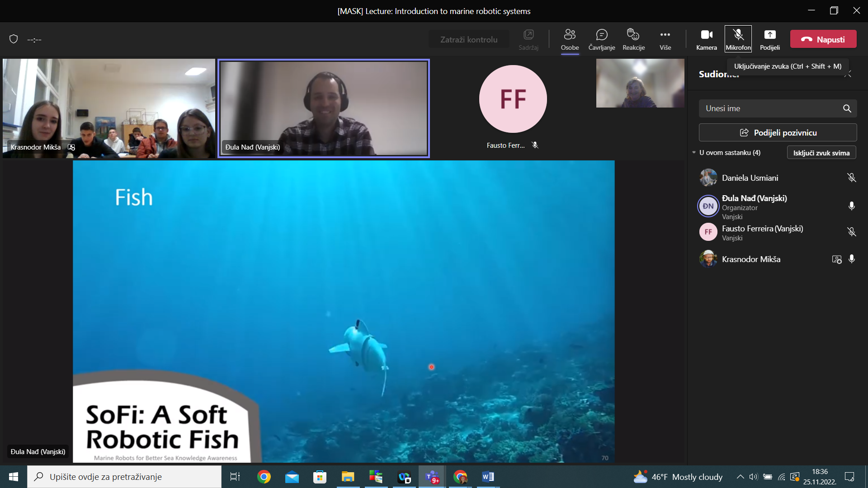The width and height of the screenshot is (868, 488).
Task: Close the Sudionici participants panel
Action: click(x=848, y=74)
